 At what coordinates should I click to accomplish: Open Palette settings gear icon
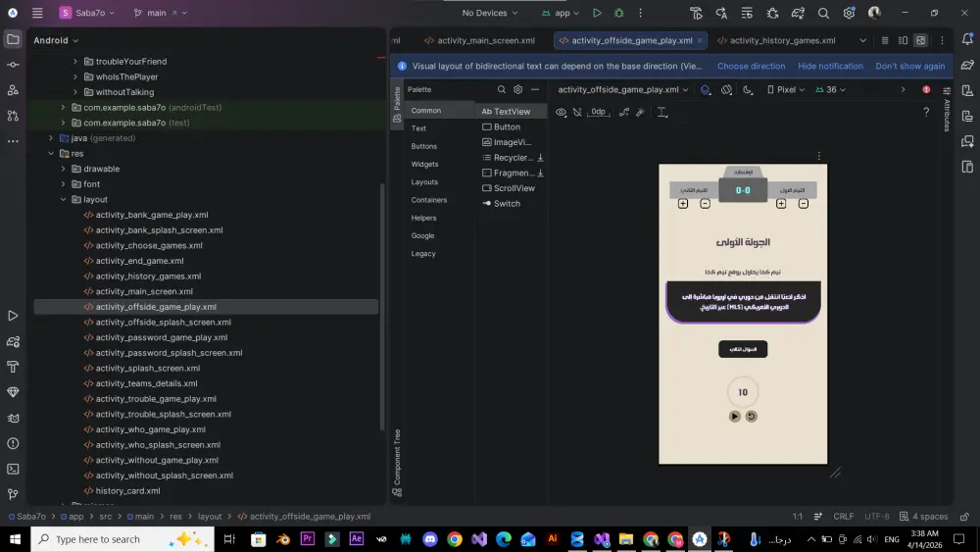coord(518,89)
